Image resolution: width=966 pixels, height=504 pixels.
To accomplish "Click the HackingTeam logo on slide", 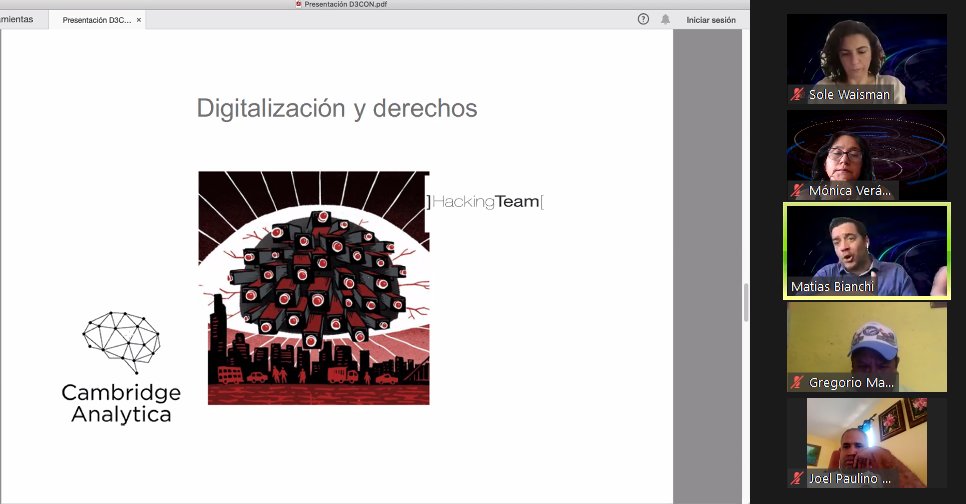I will coord(485,201).
